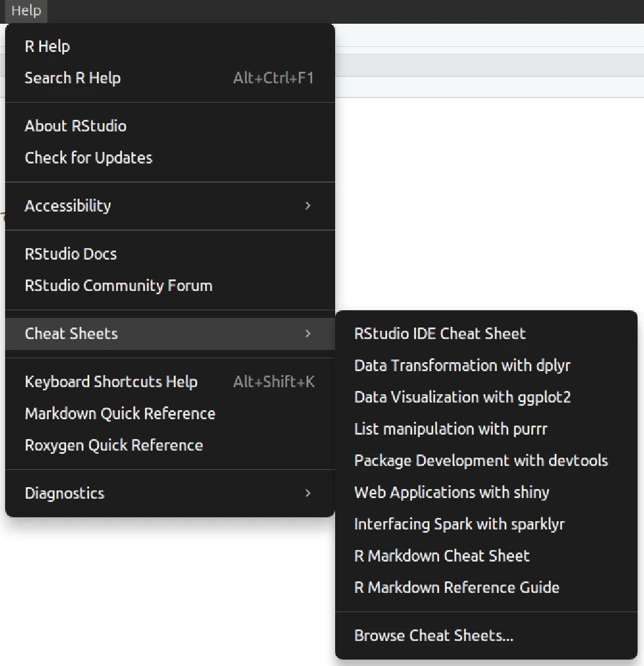Select R Help menu entry
Screen dimensions: 644x666
pyautogui.click(x=170, y=46)
